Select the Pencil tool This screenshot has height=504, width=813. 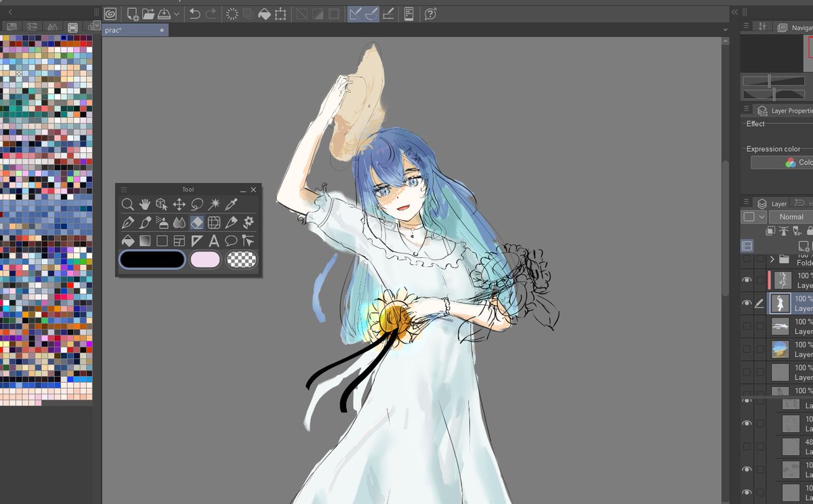click(232, 222)
